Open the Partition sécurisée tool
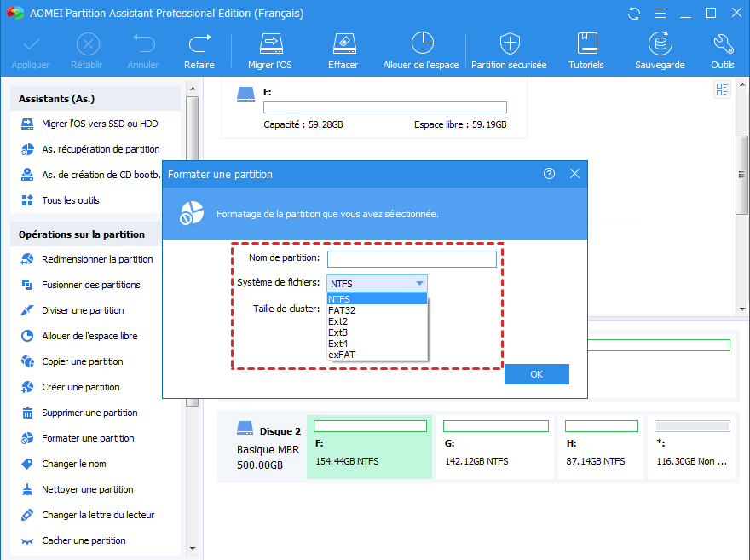Image resolution: width=750 pixels, height=560 pixels. (509, 50)
